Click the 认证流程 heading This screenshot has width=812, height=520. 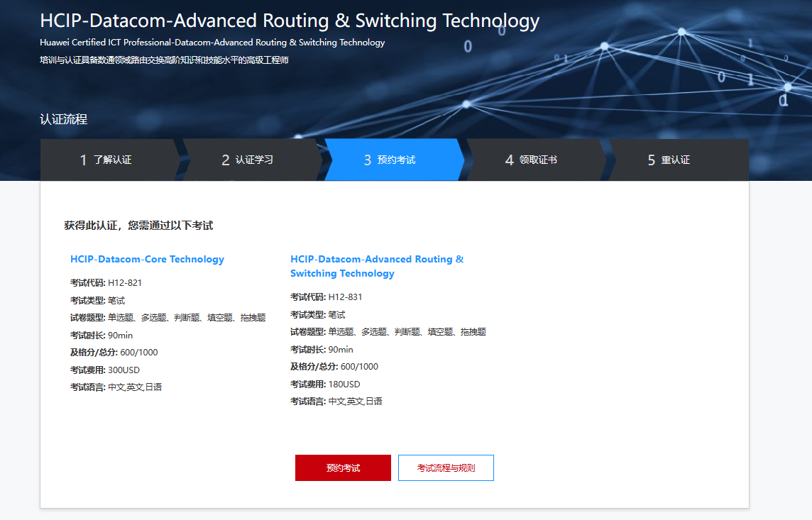point(64,119)
